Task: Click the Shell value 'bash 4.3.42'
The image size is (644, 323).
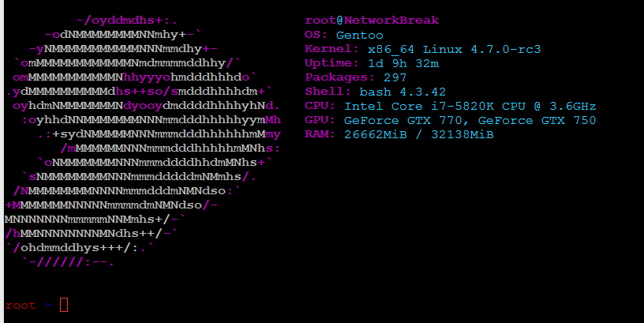Action: tap(402, 92)
